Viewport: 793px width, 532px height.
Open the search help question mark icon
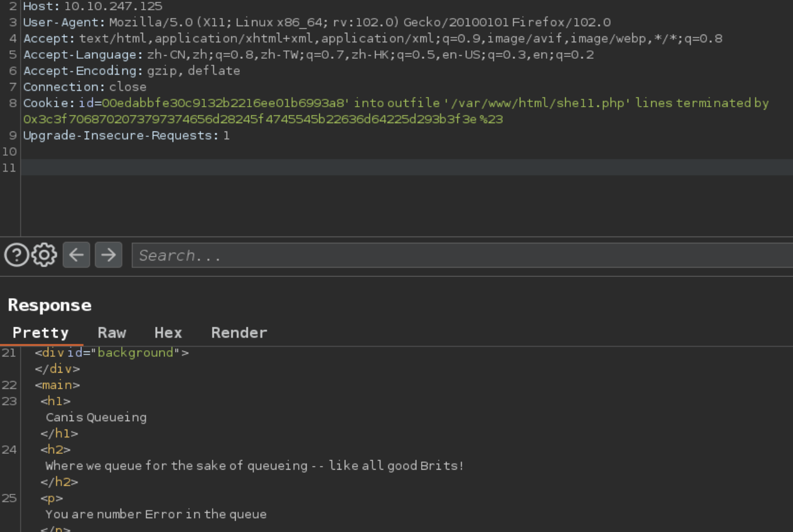[x=16, y=255]
